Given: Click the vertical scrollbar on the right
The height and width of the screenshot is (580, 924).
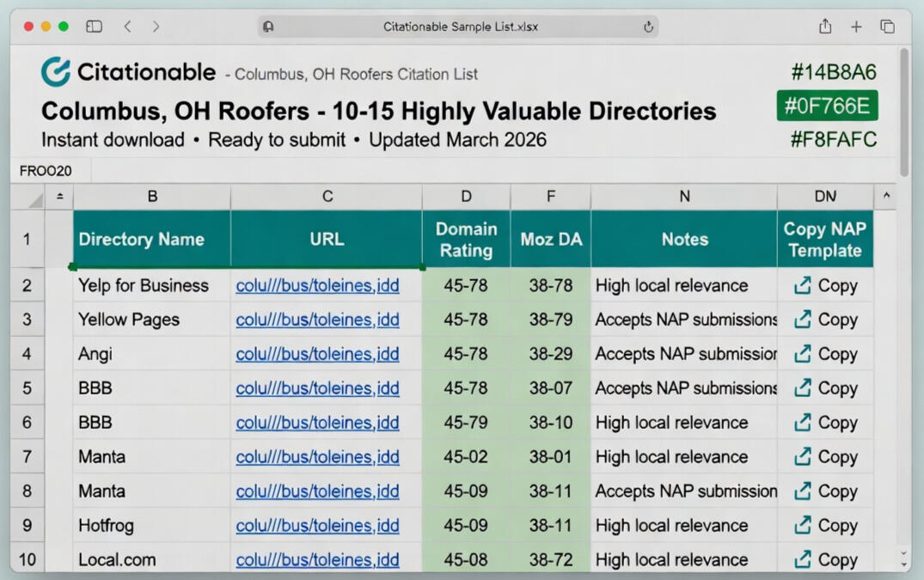Looking at the screenshot, I should click(x=903, y=112).
